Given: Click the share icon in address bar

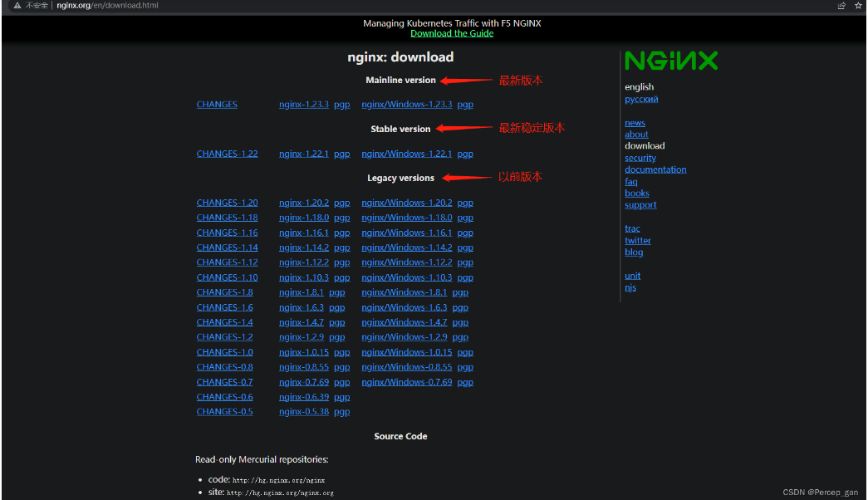Looking at the screenshot, I should pyautogui.click(x=841, y=6).
